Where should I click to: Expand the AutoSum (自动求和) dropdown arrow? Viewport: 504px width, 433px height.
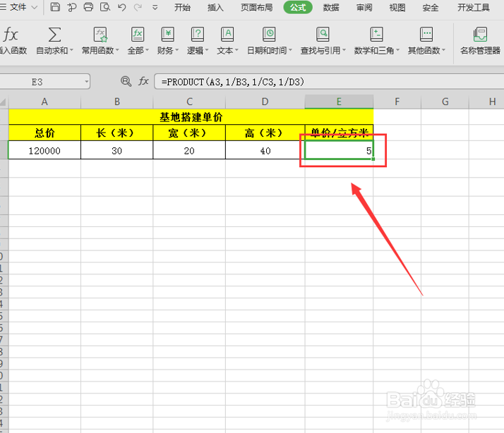coord(72,50)
